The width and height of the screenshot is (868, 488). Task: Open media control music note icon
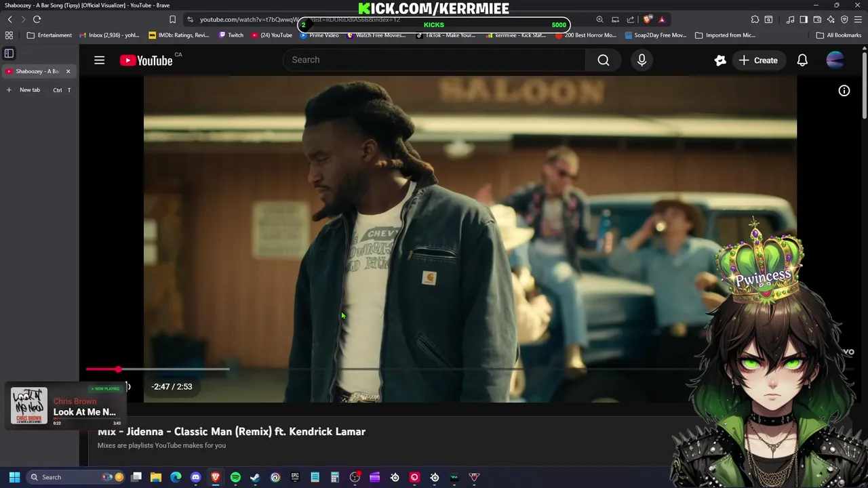(x=790, y=20)
